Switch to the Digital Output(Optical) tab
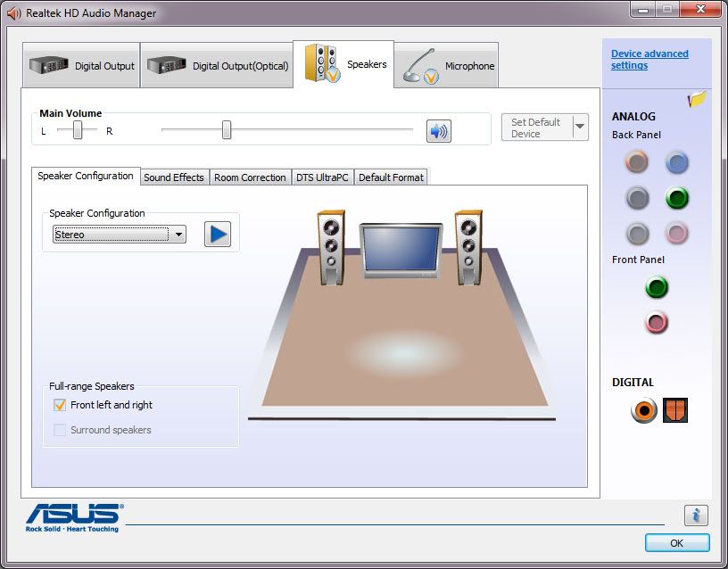728x569 pixels. click(217, 65)
